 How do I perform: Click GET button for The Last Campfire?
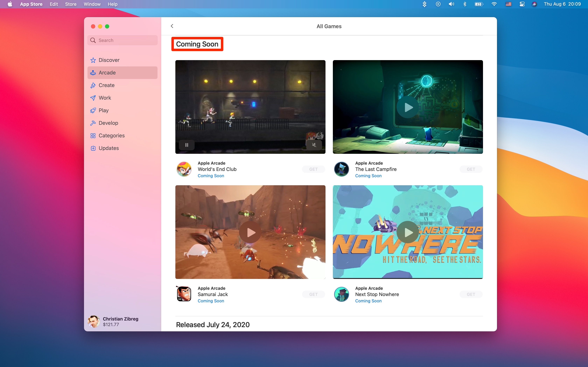tap(471, 169)
